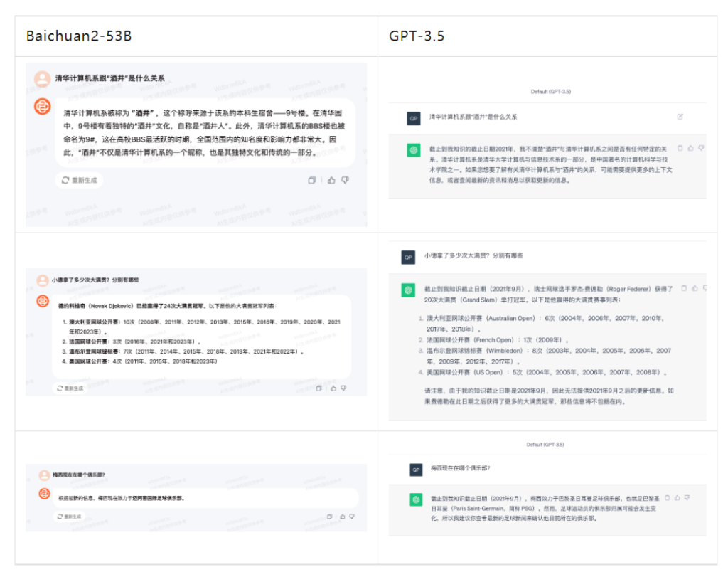Click GPT-3.5's list row Australian Open 6次

(x=542, y=323)
